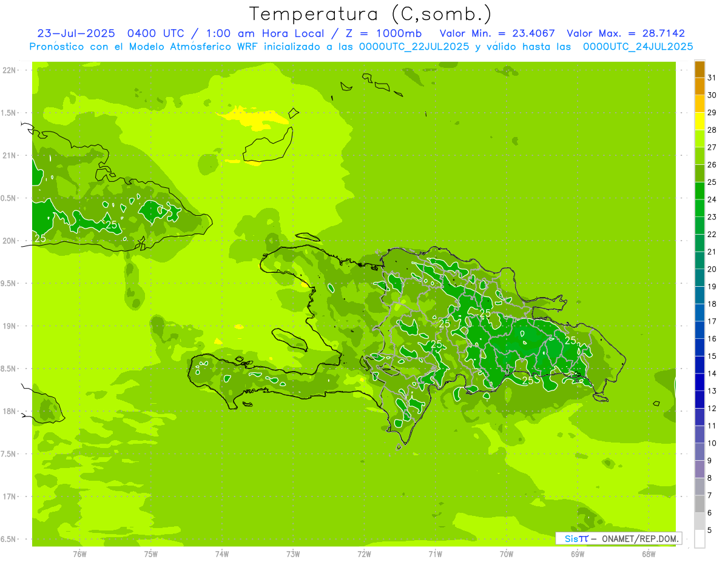Click 'Valor Min. = 23.4067' in the header

tap(497, 33)
